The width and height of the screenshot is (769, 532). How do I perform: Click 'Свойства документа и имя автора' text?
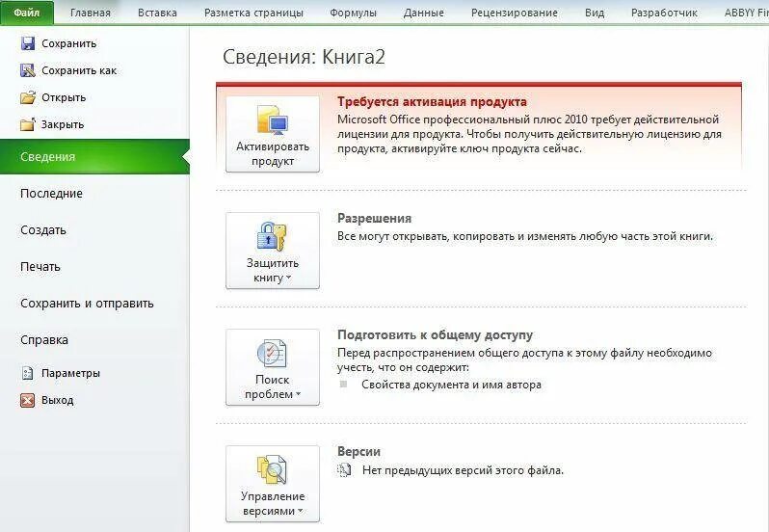tap(451, 385)
